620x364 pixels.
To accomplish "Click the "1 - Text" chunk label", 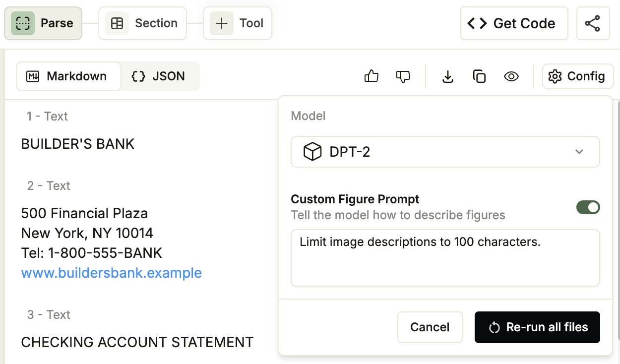I will point(47,116).
